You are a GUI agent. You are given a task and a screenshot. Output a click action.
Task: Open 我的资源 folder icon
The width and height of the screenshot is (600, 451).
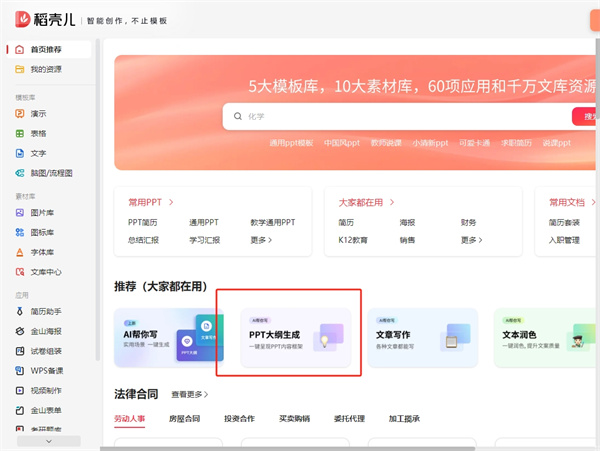tap(20, 69)
